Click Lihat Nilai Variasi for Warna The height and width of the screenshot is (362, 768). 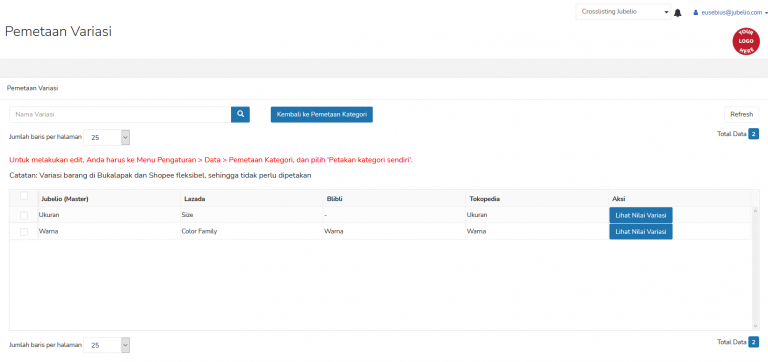641,232
